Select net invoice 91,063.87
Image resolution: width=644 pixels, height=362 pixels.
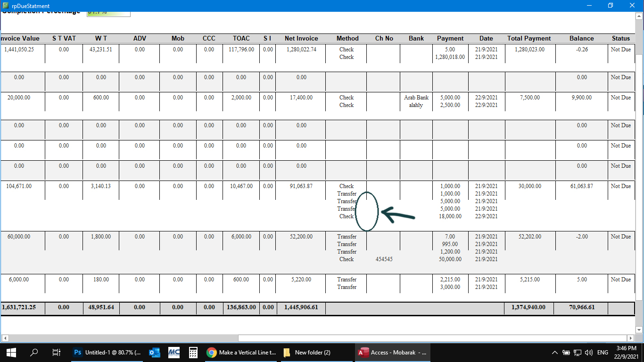pyautogui.click(x=301, y=186)
